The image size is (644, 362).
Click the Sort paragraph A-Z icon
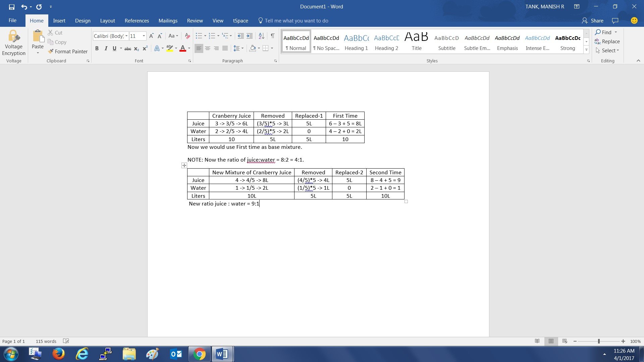pyautogui.click(x=261, y=36)
